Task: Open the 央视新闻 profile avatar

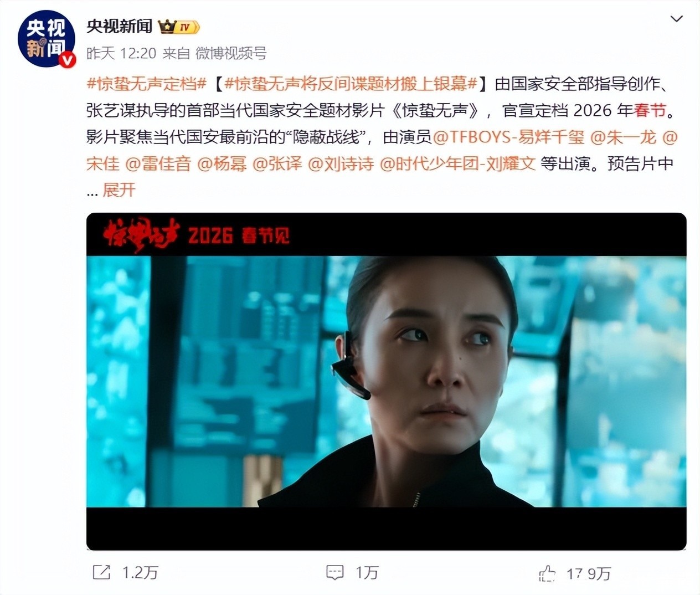Action: [x=45, y=38]
